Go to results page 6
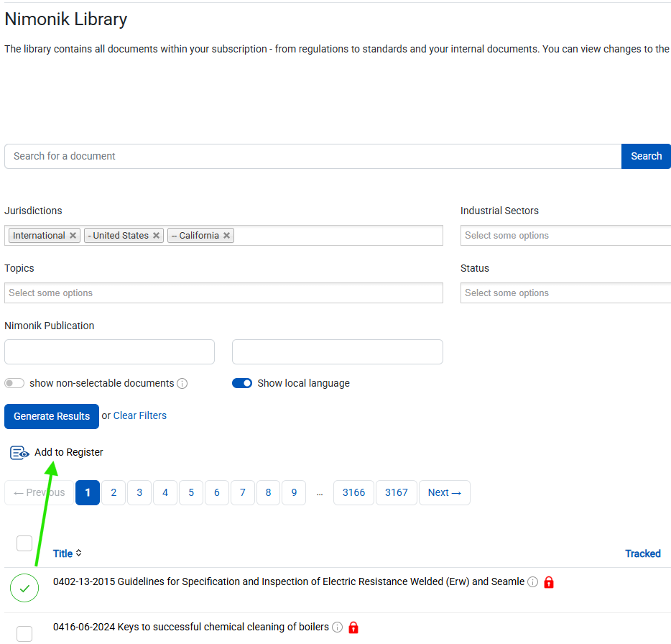Screen dimensions: 671x644 pyautogui.click(x=217, y=493)
